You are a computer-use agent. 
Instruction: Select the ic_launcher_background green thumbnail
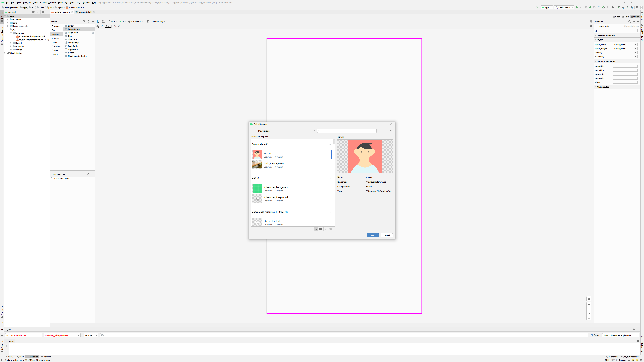pyautogui.click(x=257, y=188)
